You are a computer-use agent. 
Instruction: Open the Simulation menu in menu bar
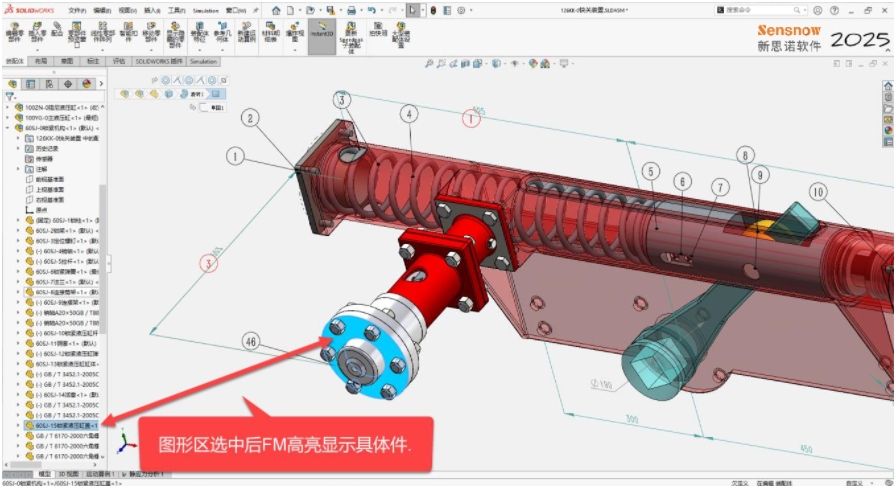click(205, 9)
